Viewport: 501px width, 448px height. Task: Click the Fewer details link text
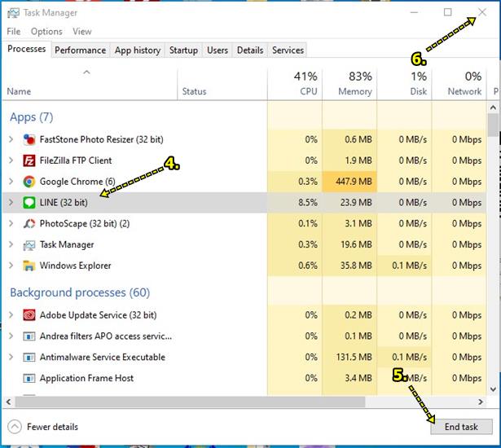[52, 427]
